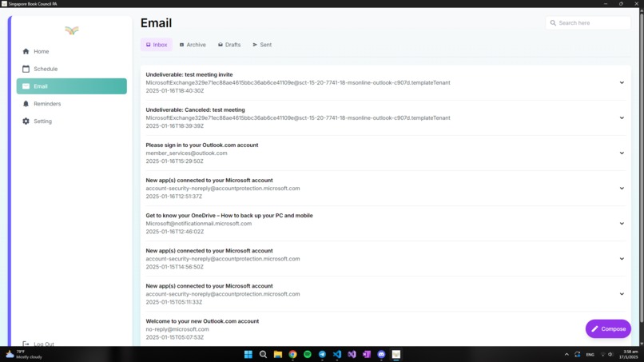Open the Windows Start menu
Viewport: 644px width, 362px height.
248,354
